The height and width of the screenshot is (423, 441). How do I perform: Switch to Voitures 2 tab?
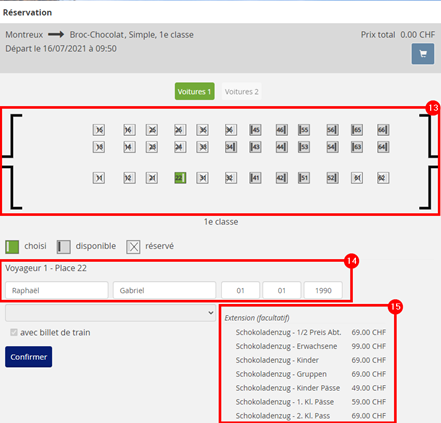tap(241, 92)
